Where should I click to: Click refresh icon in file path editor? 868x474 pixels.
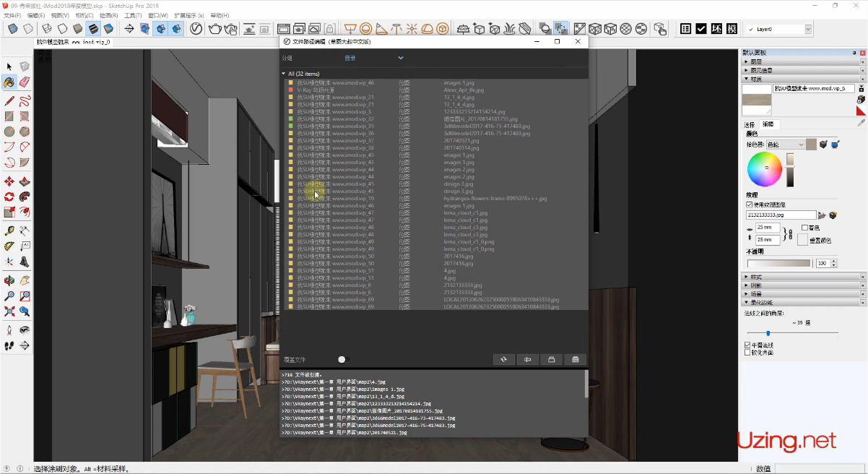pos(503,359)
